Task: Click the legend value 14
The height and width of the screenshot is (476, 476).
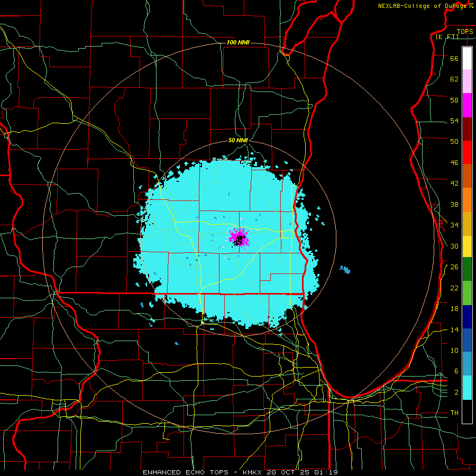Action: pyautogui.click(x=454, y=329)
